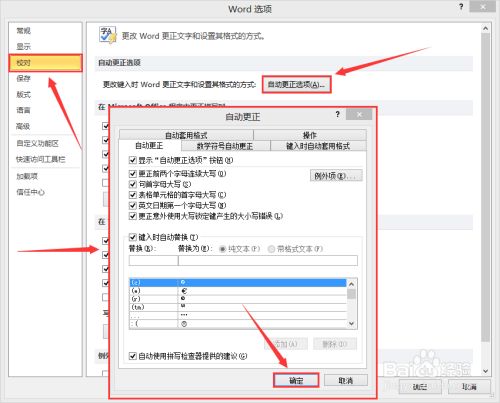Click the replacement list scroll down arrow
Image resolution: width=500 pixels, height=403 pixels.
coord(352,323)
